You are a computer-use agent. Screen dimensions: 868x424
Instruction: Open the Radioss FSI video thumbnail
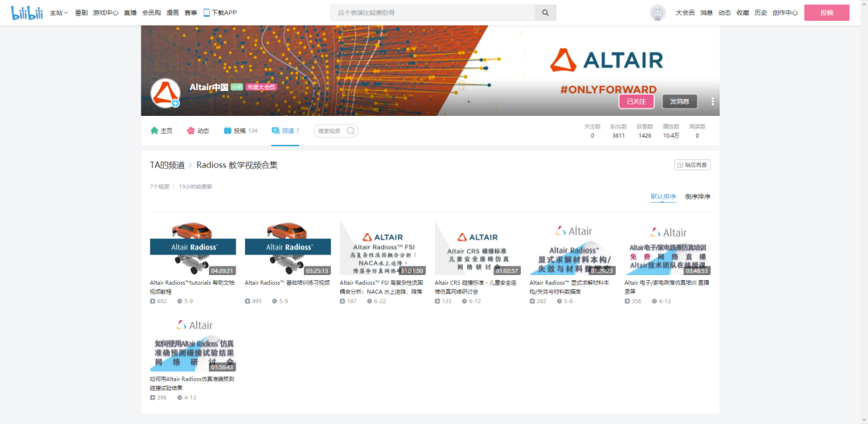click(383, 249)
